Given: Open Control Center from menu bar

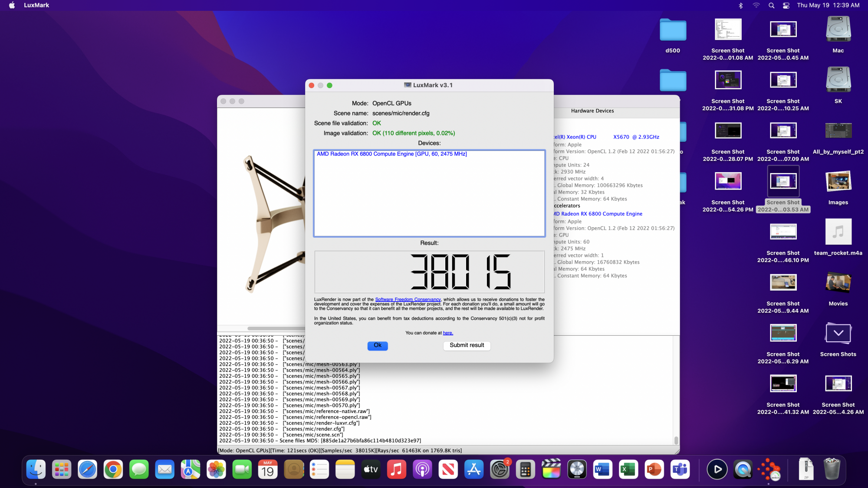Looking at the screenshot, I should point(786,5).
